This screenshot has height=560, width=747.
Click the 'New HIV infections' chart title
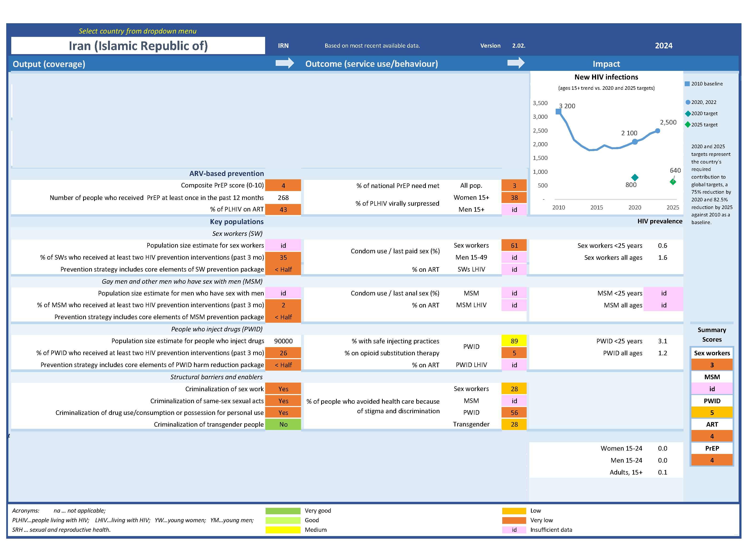(x=606, y=77)
